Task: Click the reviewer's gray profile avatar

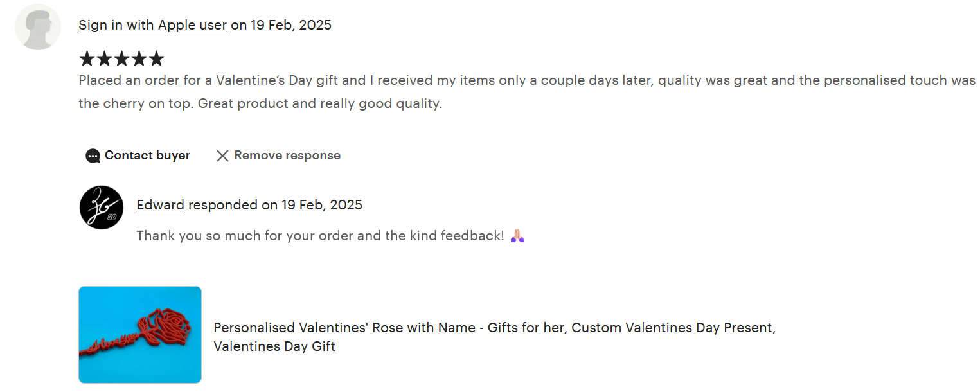Action: tap(38, 27)
